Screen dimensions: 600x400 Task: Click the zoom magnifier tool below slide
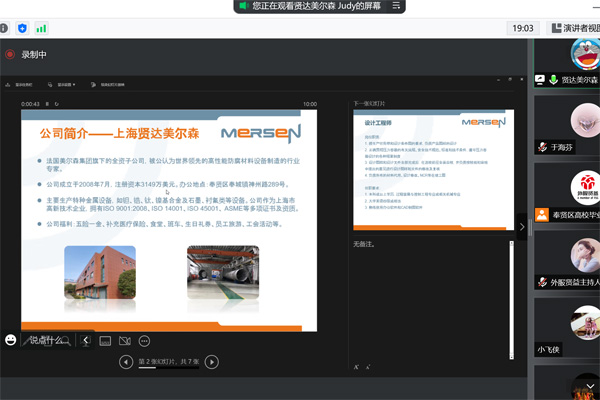[66, 341]
